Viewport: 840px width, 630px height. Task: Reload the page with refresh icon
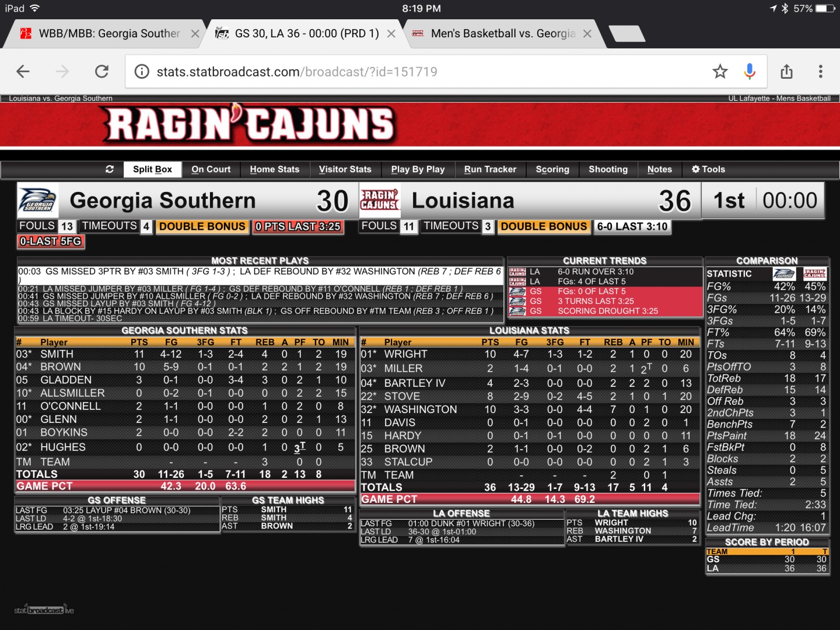pos(101,72)
